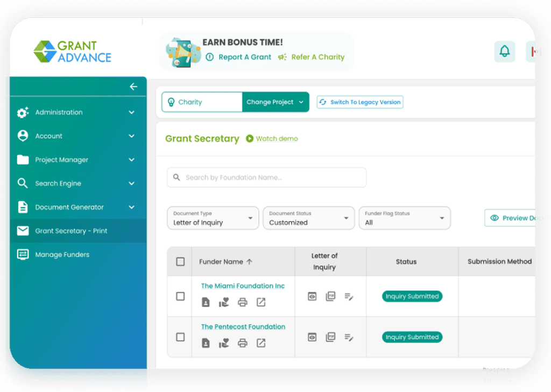Preview The Pentecost Foundation letter of inquiry
The image size is (551, 392).
312,337
